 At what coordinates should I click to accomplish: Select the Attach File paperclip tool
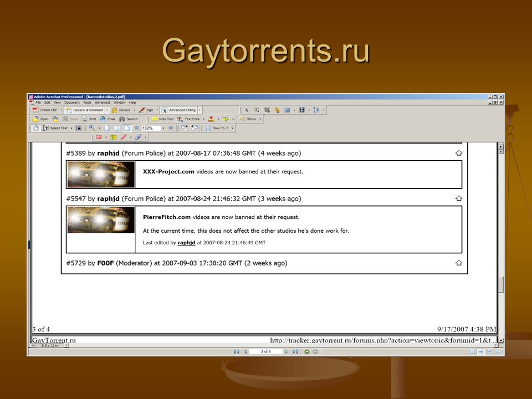(x=138, y=137)
